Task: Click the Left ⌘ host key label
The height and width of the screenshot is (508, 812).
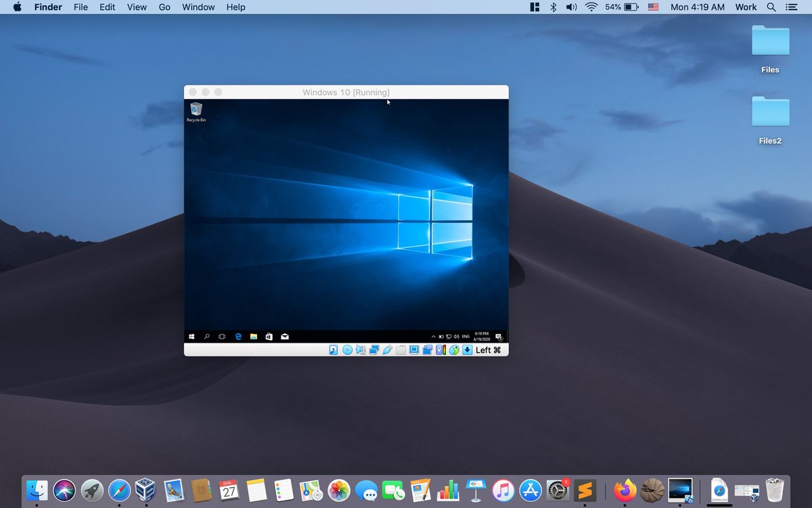Action: coord(488,350)
